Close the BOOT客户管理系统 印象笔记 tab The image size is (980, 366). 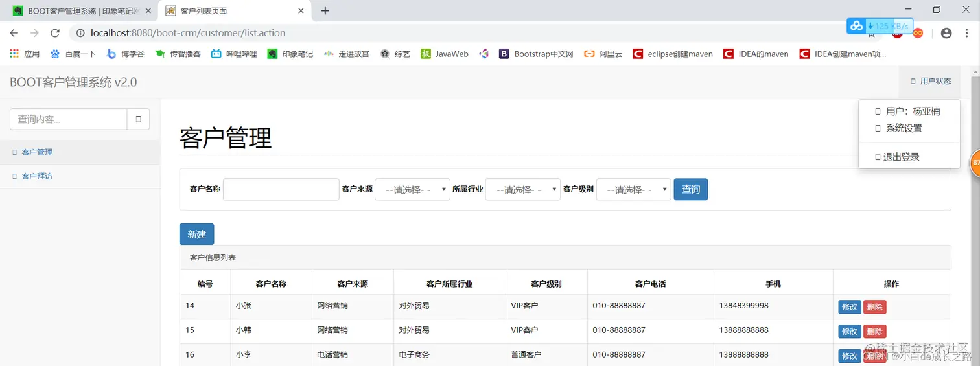click(148, 11)
